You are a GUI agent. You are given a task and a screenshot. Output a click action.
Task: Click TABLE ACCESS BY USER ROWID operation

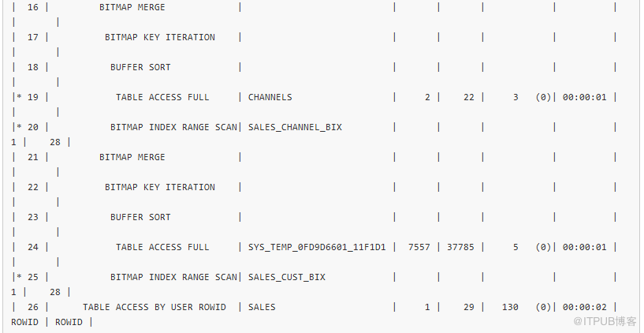tap(154, 307)
